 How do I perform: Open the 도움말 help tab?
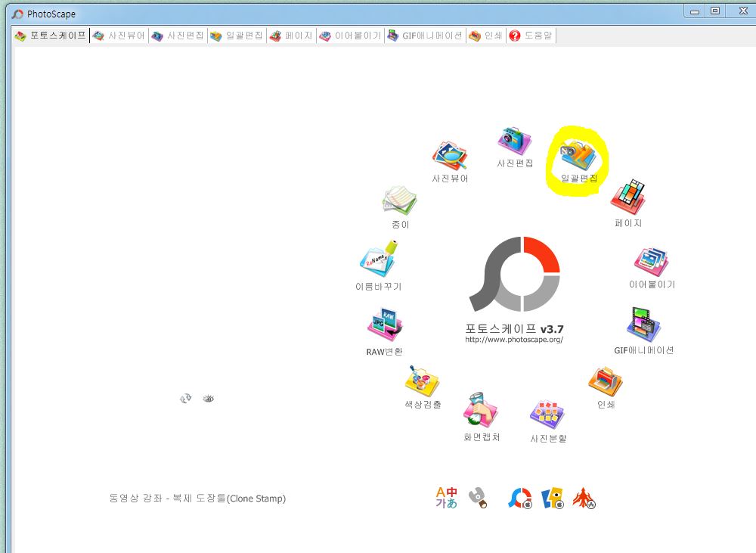(x=531, y=36)
